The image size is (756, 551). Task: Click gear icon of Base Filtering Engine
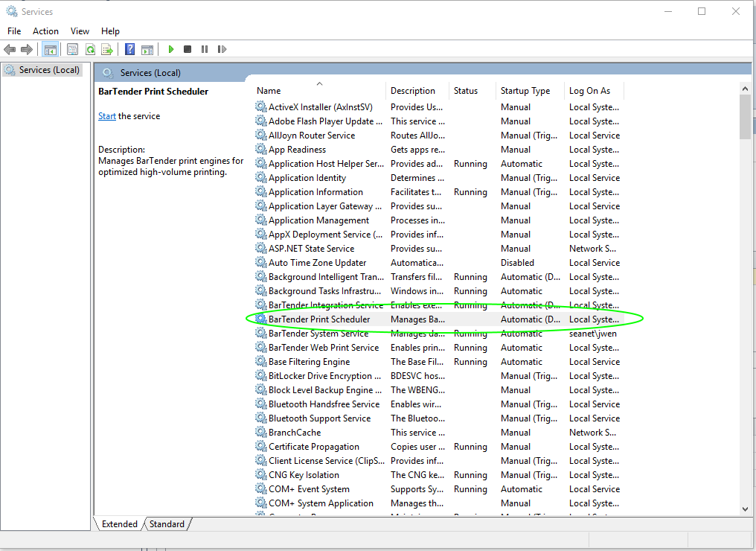click(261, 361)
